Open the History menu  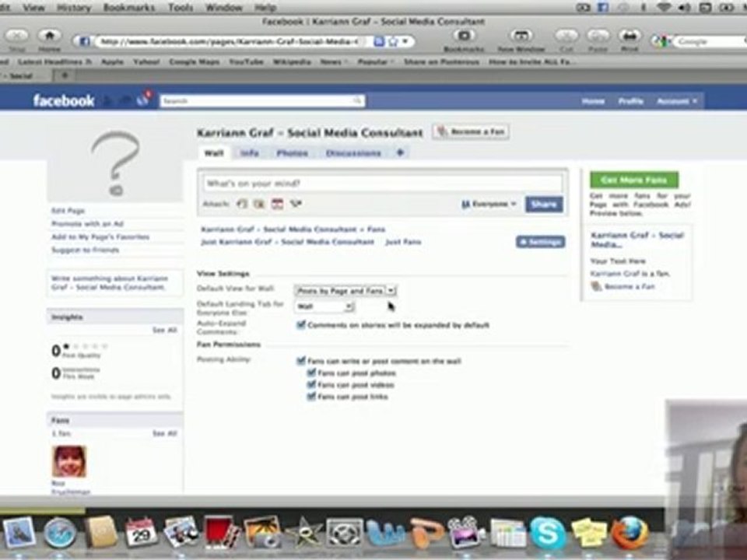click(73, 7)
